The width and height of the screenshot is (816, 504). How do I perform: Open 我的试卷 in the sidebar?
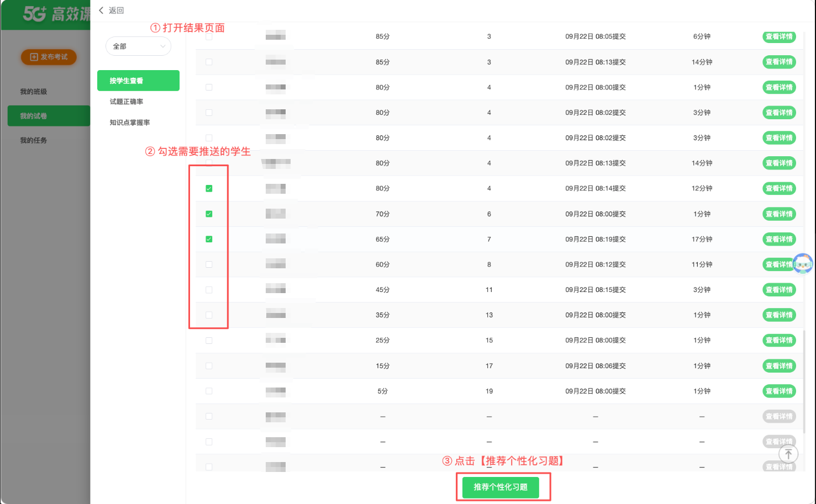(49, 116)
